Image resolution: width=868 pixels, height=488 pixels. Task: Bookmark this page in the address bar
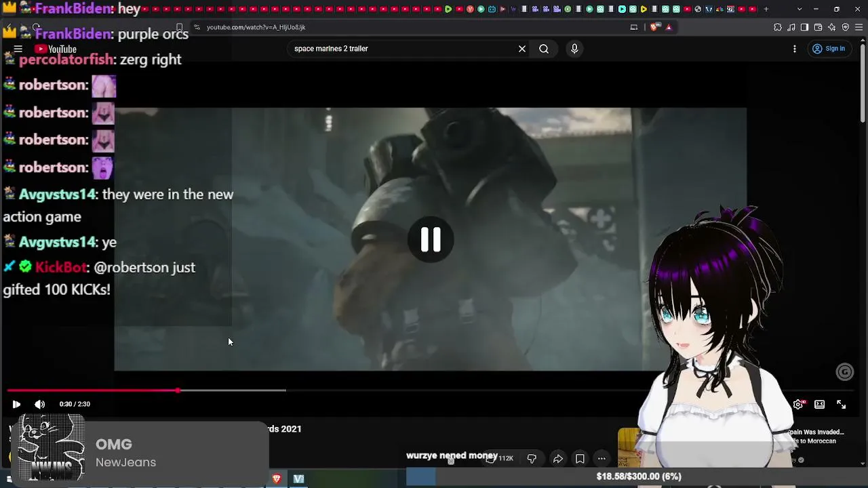180,27
